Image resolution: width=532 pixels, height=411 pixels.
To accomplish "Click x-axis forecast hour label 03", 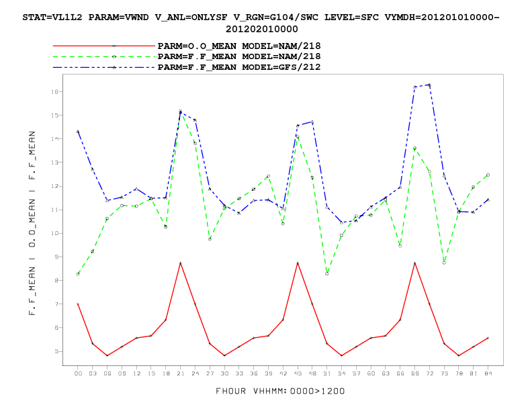I will coord(93,373).
